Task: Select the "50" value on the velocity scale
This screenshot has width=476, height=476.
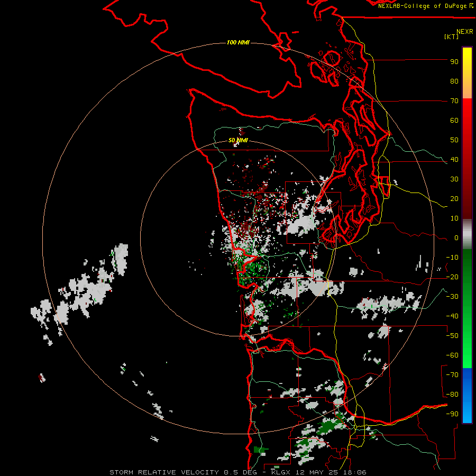Action: [x=454, y=140]
